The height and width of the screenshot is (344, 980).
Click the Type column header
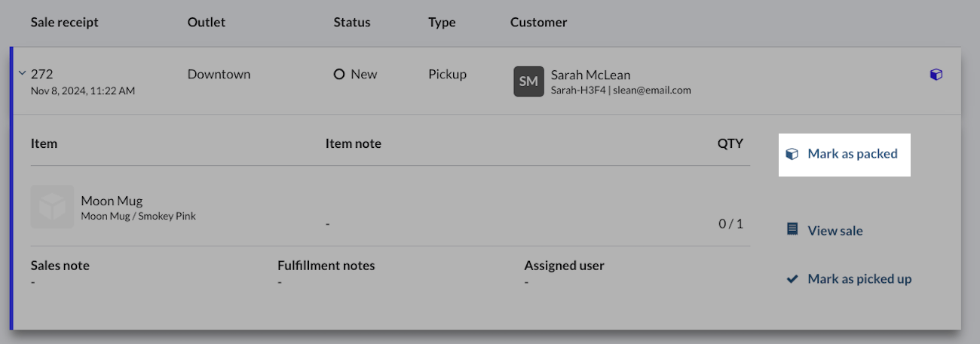click(442, 23)
